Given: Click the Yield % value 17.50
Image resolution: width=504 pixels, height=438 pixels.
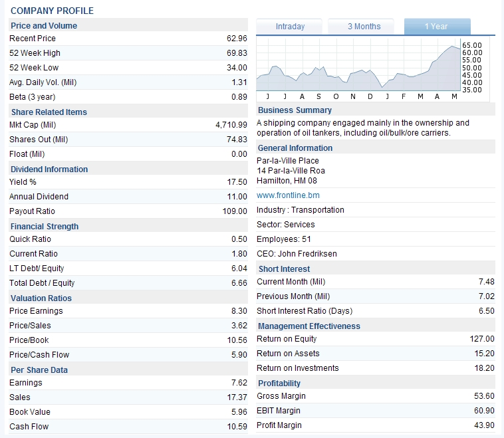Looking at the screenshot, I should [x=237, y=182].
